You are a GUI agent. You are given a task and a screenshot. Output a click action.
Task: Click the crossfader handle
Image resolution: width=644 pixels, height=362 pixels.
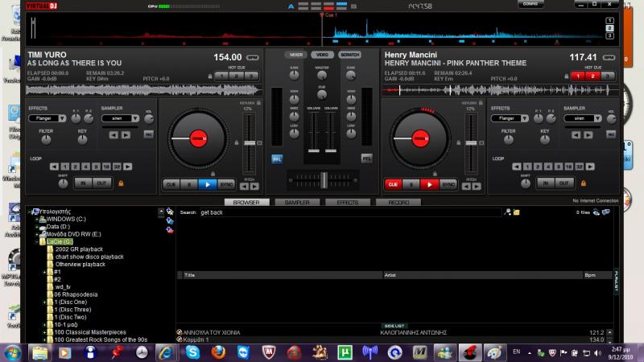324,180
